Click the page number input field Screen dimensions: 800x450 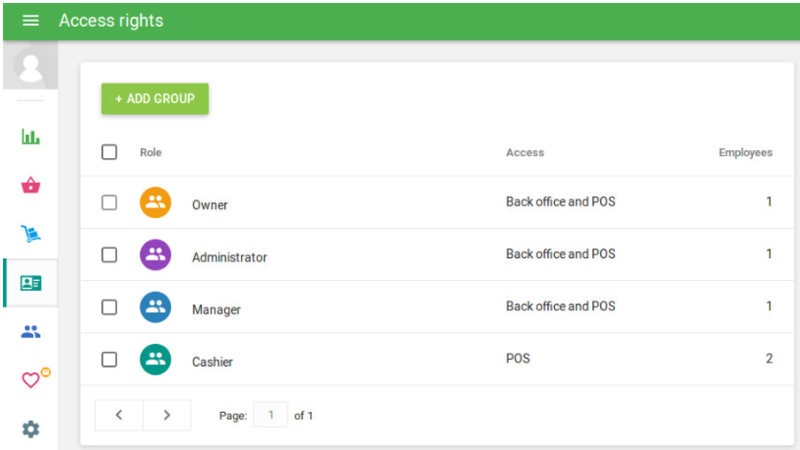(270, 415)
